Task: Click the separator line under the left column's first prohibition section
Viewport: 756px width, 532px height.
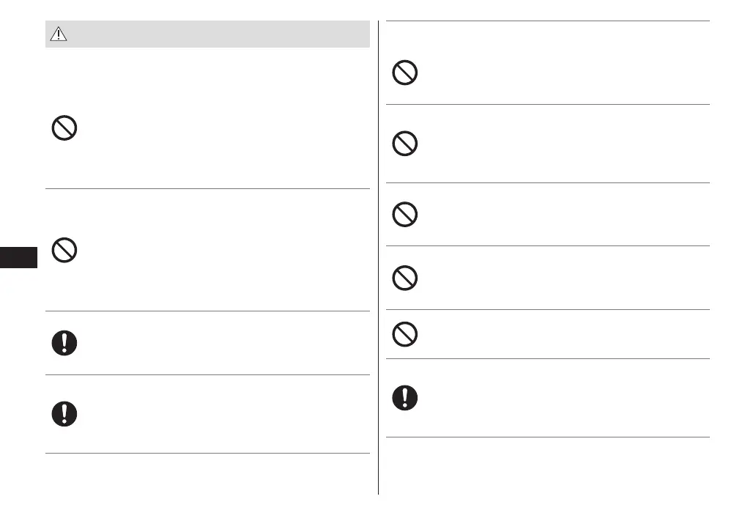Action: tap(207, 188)
